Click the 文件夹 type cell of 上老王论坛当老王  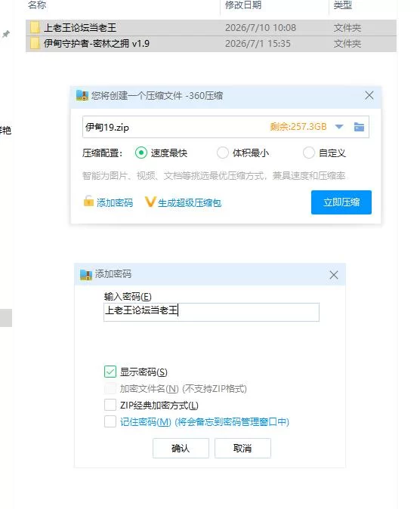point(347,28)
